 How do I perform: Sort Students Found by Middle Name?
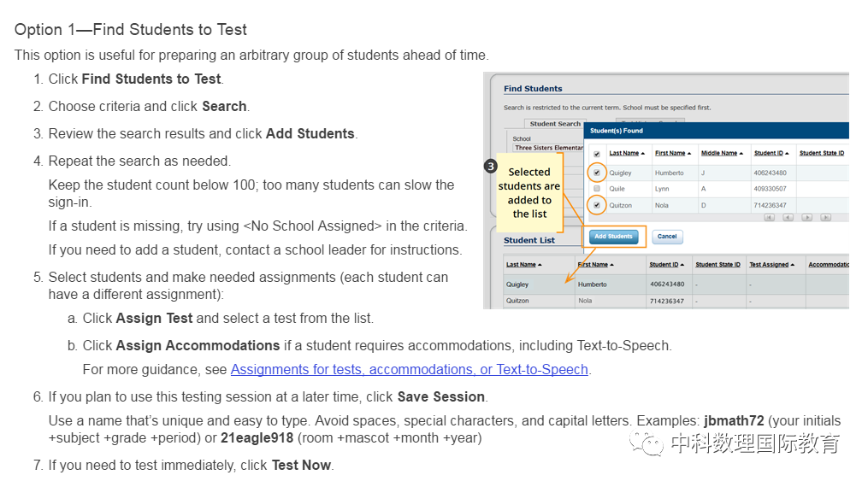point(722,153)
